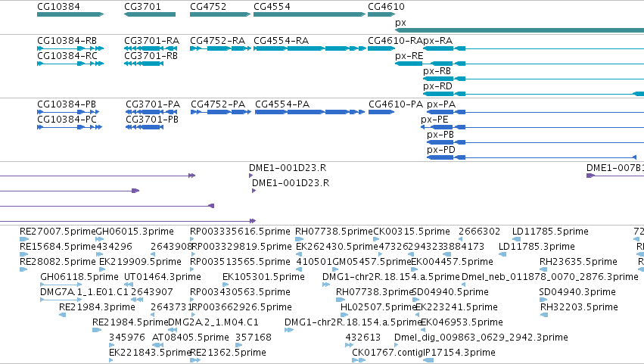Viewport: 644px width, 364px height.
Task: Select the EK223241.5prime EST label
Action: pyautogui.click(x=457, y=307)
